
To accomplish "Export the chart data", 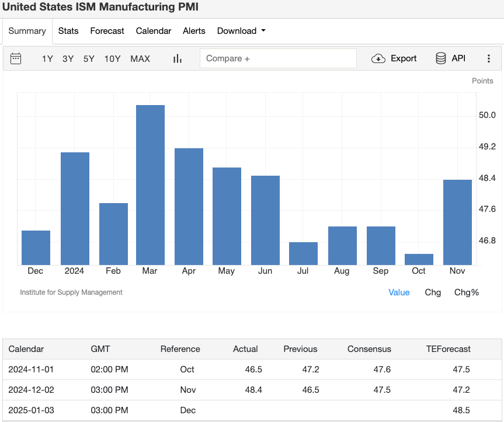I will point(394,58).
